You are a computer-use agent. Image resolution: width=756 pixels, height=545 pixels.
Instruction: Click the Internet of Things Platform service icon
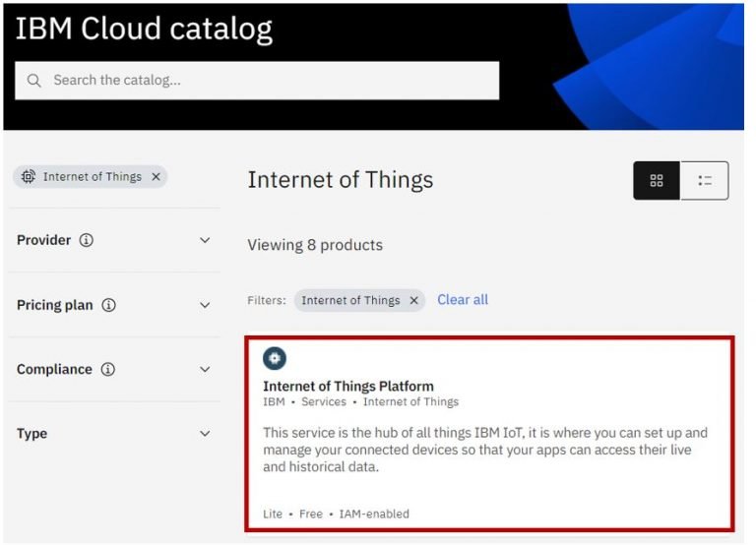(x=275, y=358)
